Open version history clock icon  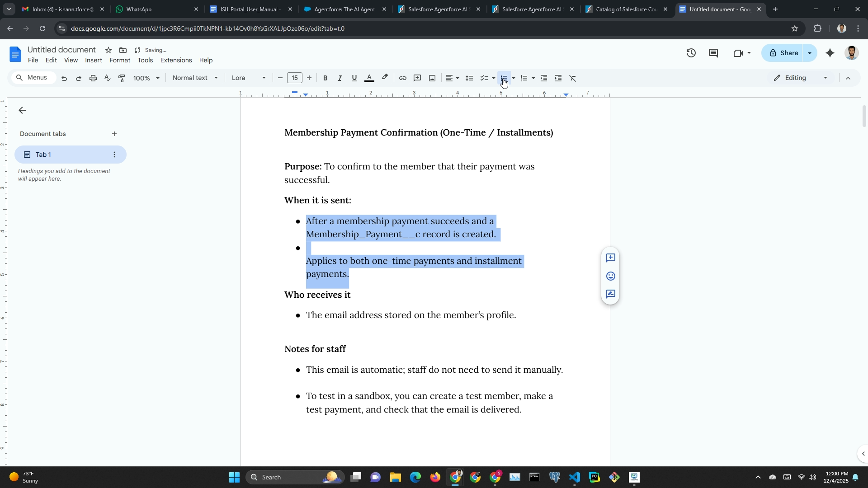[691, 53]
